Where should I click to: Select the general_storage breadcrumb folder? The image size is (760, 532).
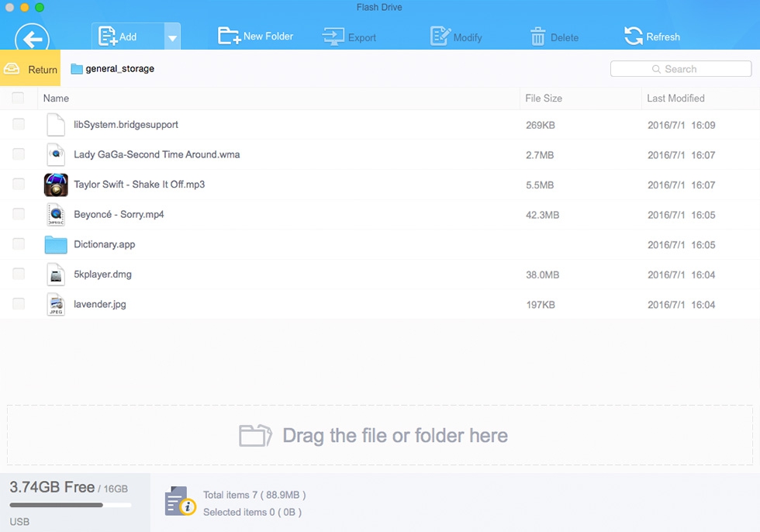[112, 69]
